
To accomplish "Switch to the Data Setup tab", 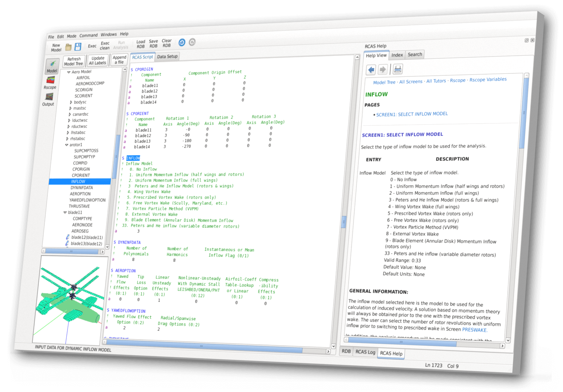I will tap(167, 56).
